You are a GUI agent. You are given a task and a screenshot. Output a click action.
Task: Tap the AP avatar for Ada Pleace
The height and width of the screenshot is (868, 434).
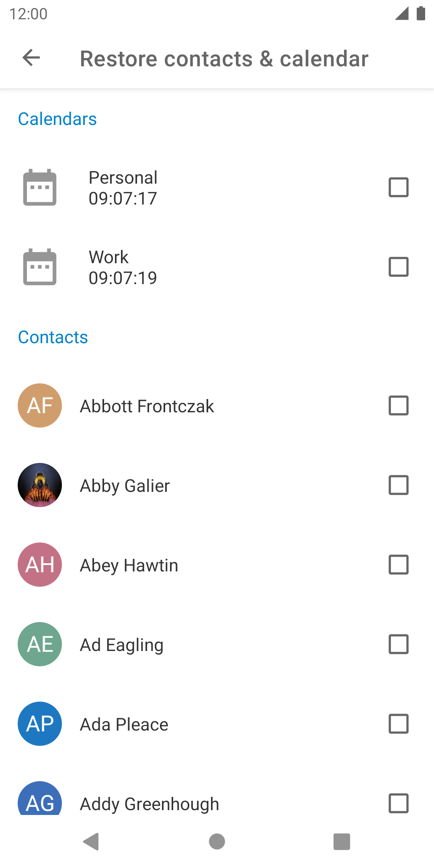(x=40, y=724)
